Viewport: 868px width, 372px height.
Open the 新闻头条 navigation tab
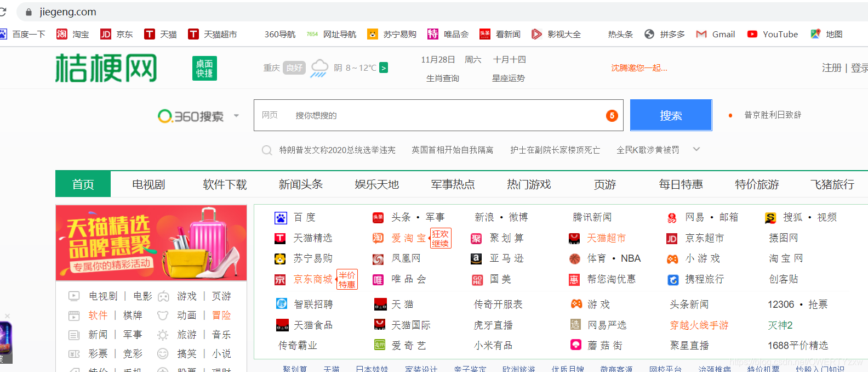tap(301, 184)
